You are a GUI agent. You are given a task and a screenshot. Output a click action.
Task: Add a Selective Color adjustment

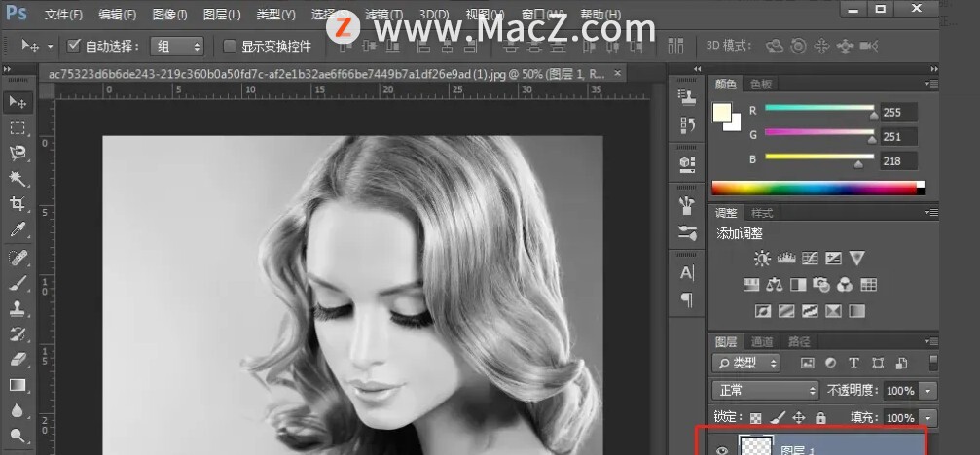click(x=833, y=311)
